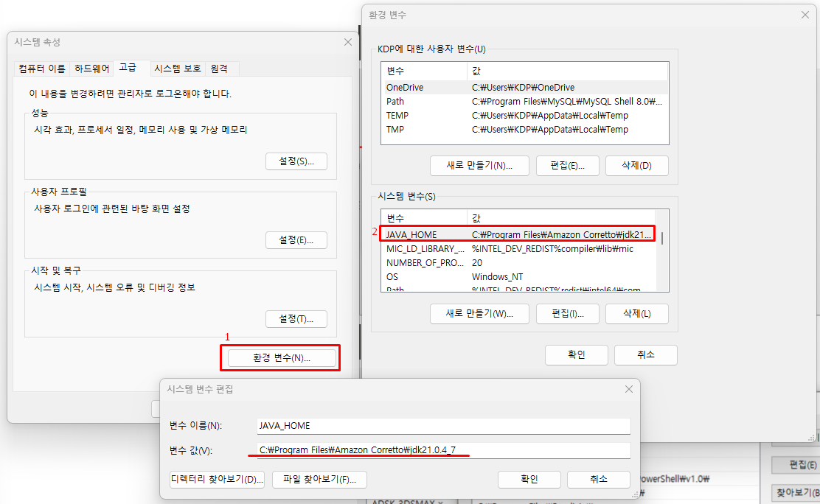The image size is (820, 504).
Task: Click the OS value Windows_NT
Action: pos(497,277)
